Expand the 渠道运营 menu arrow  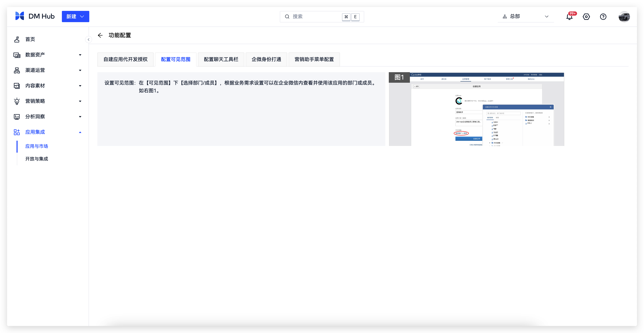point(80,70)
